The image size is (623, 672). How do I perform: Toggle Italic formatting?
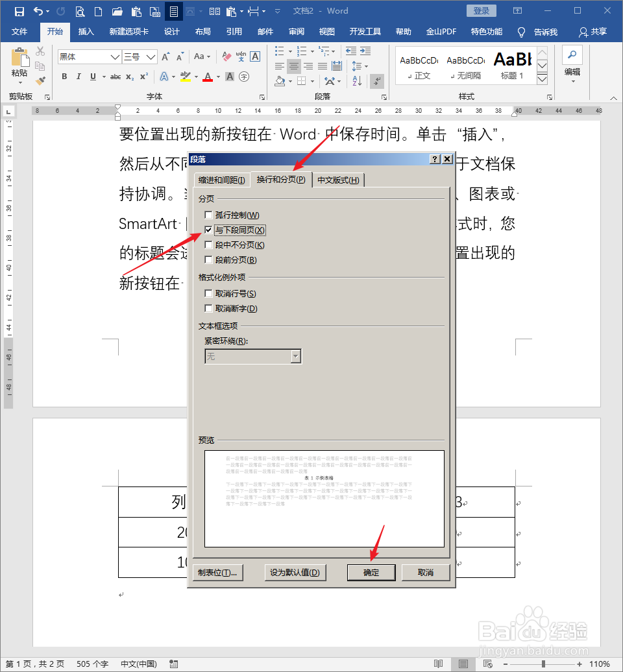tap(79, 77)
